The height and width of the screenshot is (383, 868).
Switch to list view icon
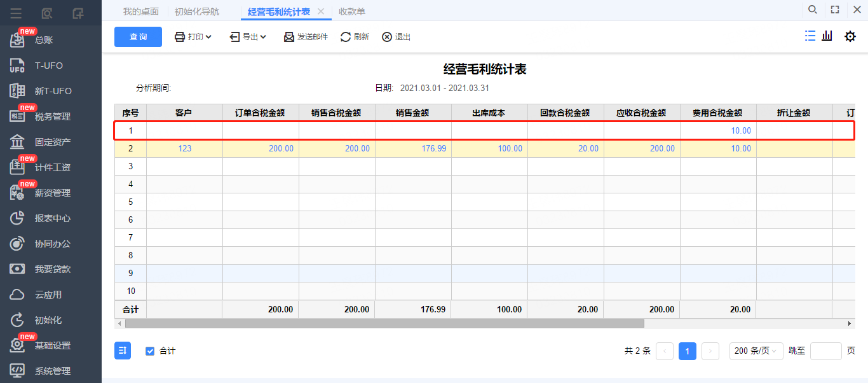pyautogui.click(x=810, y=36)
